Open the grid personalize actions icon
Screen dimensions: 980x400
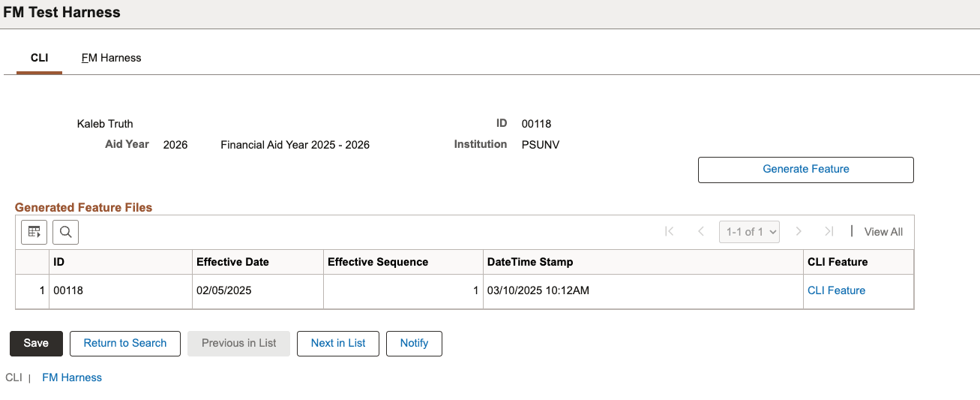pos(34,232)
